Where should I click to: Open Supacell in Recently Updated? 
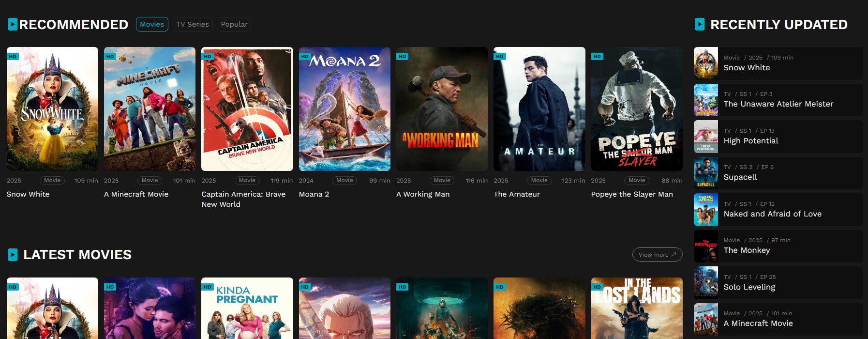(778, 173)
